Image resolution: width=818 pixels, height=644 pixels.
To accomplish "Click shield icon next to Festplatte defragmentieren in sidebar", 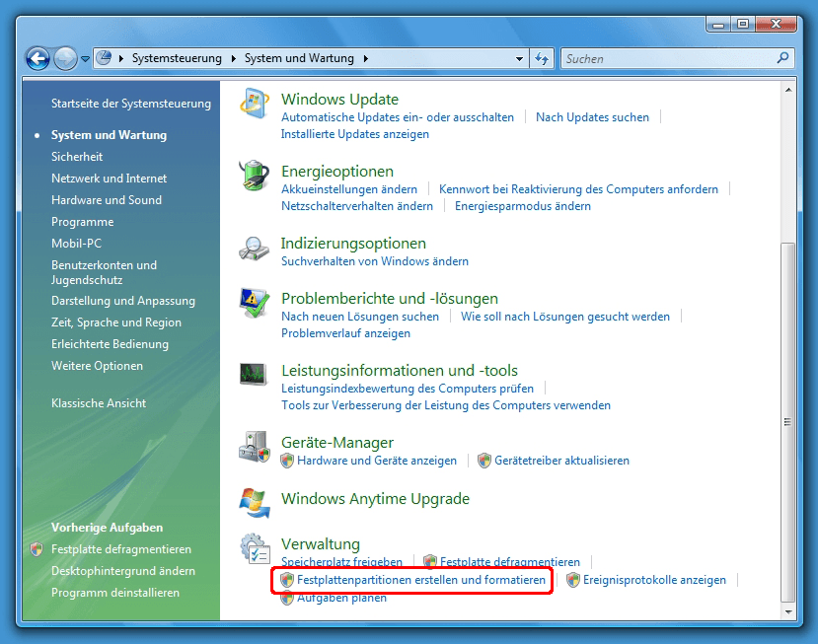I will pyautogui.click(x=37, y=549).
